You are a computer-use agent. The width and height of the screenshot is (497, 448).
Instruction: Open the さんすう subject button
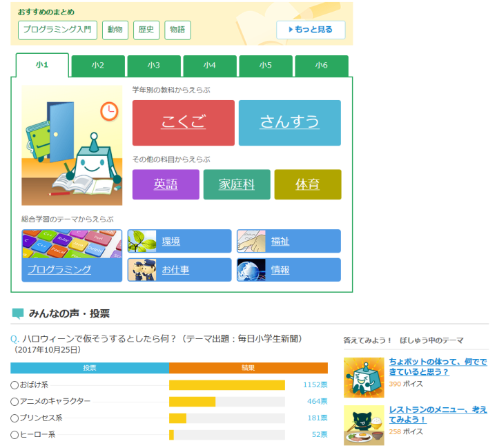click(289, 123)
